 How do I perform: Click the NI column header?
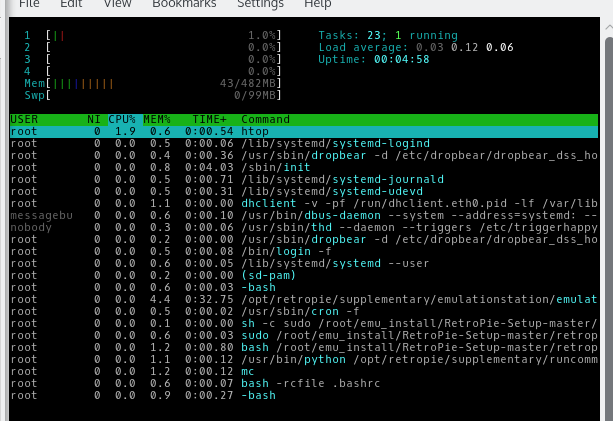click(94, 120)
